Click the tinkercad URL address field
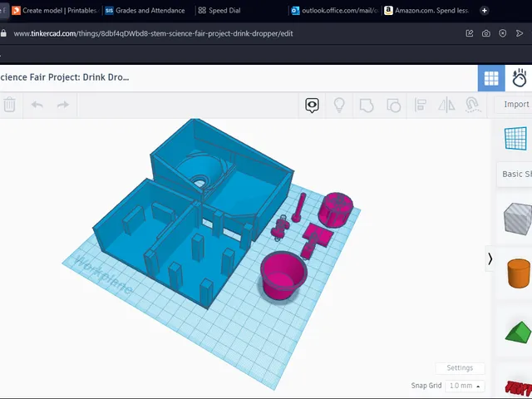532x399 pixels. coord(153,33)
